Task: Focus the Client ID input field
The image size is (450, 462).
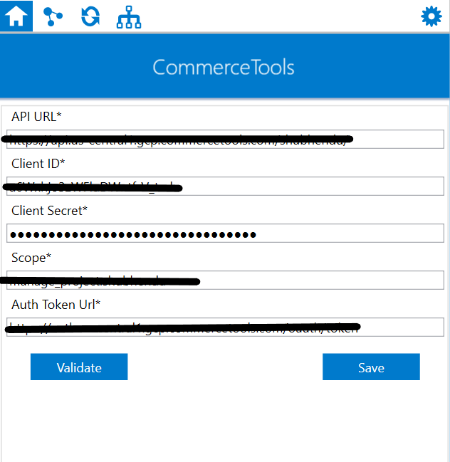Action: point(225,186)
